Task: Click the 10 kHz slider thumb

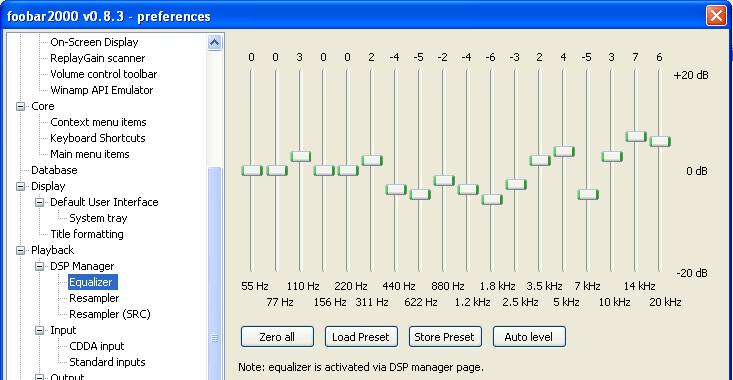Action: pyautogui.click(x=612, y=156)
